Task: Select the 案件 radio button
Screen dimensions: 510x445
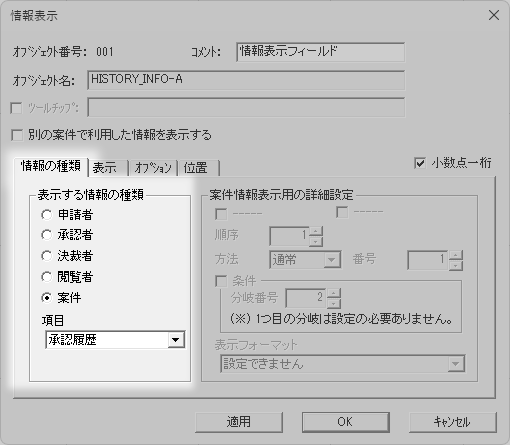Action: 47,298
